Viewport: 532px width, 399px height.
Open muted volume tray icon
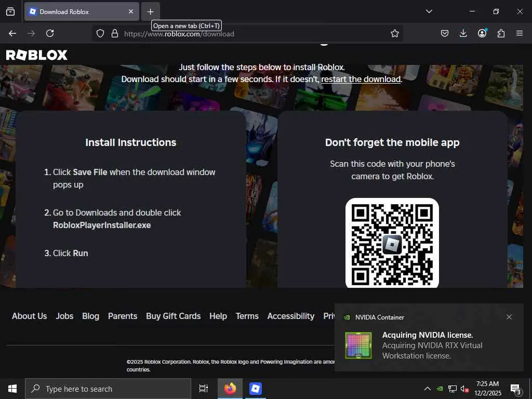pyautogui.click(x=464, y=389)
